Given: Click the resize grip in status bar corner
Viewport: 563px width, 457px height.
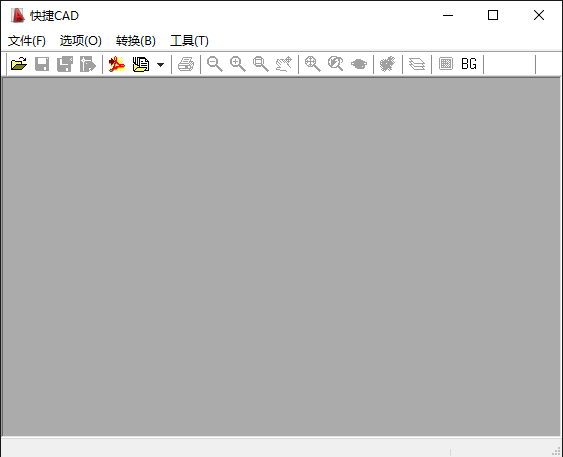Looking at the screenshot, I should click(557, 451).
